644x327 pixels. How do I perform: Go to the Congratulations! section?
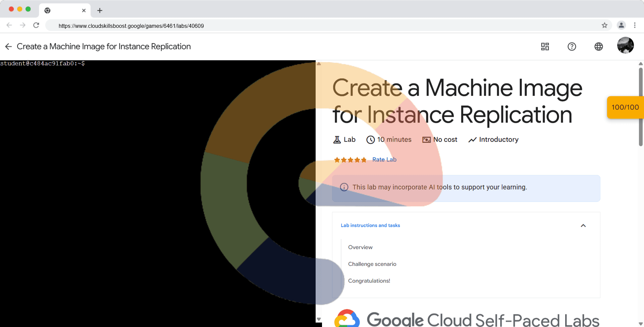coord(369,281)
